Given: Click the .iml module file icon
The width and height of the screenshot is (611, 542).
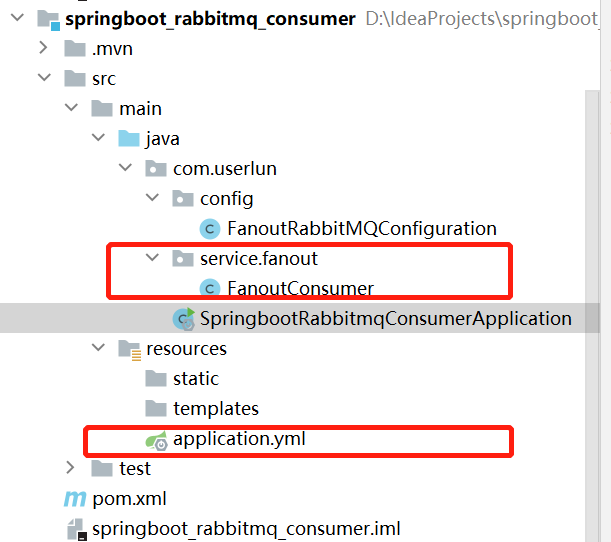Looking at the screenshot, I should pyautogui.click(x=77, y=530).
